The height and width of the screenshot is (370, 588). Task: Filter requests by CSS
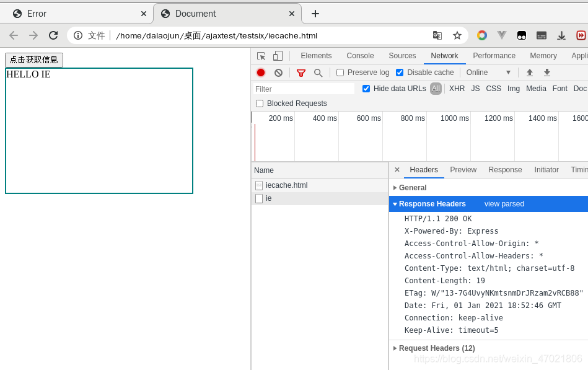pyautogui.click(x=493, y=89)
